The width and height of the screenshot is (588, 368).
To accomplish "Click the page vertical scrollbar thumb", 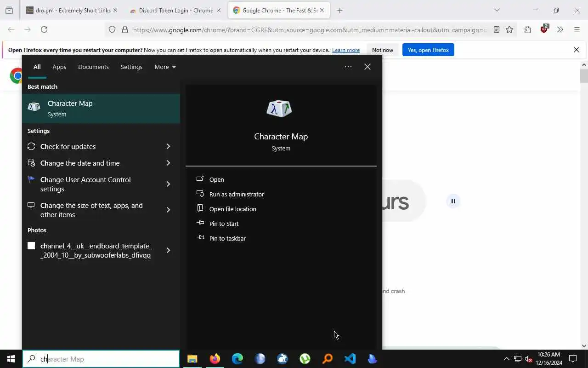I will tap(584, 76).
